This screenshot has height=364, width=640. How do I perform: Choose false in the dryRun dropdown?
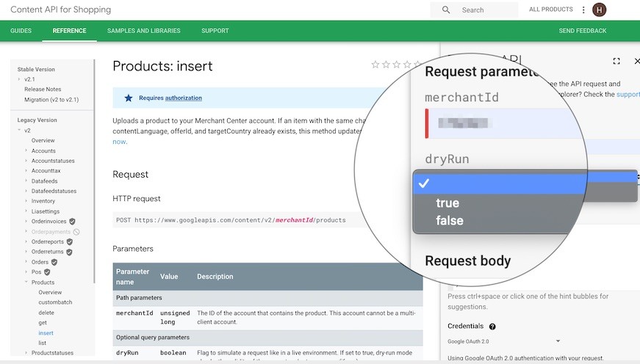click(x=450, y=220)
